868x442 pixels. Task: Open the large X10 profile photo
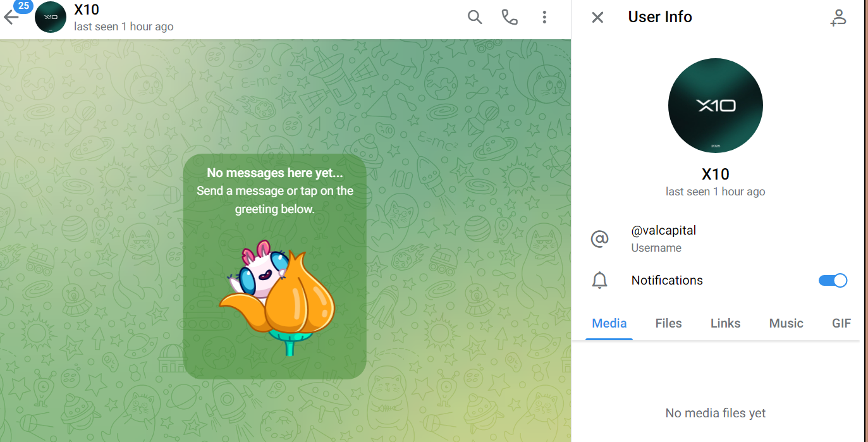pos(715,106)
